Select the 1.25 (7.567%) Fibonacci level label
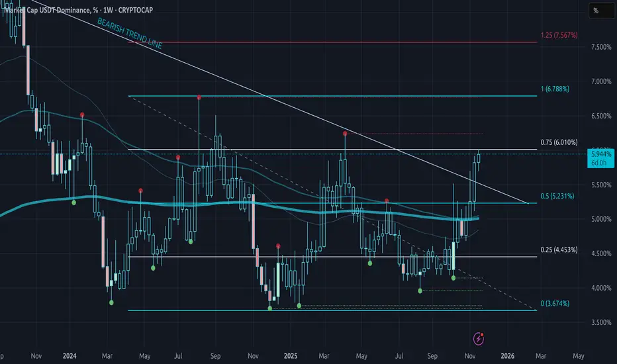 (559, 35)
